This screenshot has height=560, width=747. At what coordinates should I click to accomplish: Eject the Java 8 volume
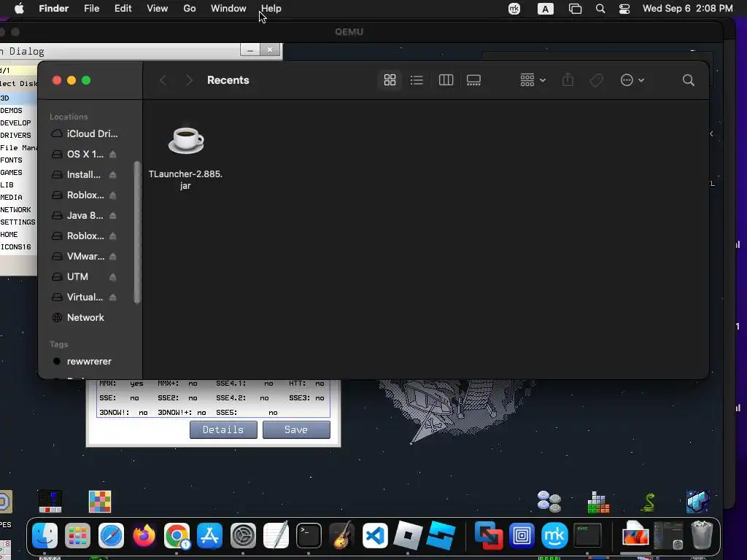coord(113,216)
